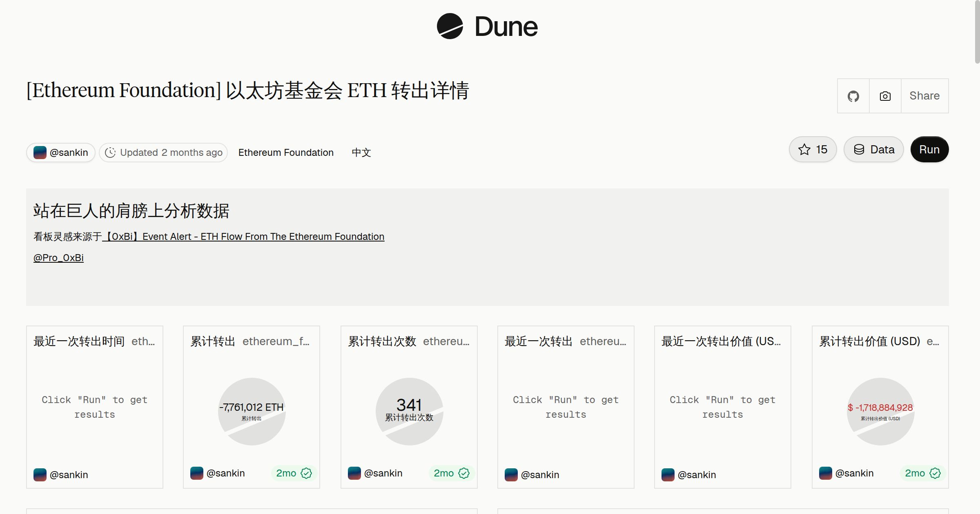The height and width of the screenshot is (514, 980).
Task: Open the 累计转出价值 (USD) card title
Action: coord(870,341)
